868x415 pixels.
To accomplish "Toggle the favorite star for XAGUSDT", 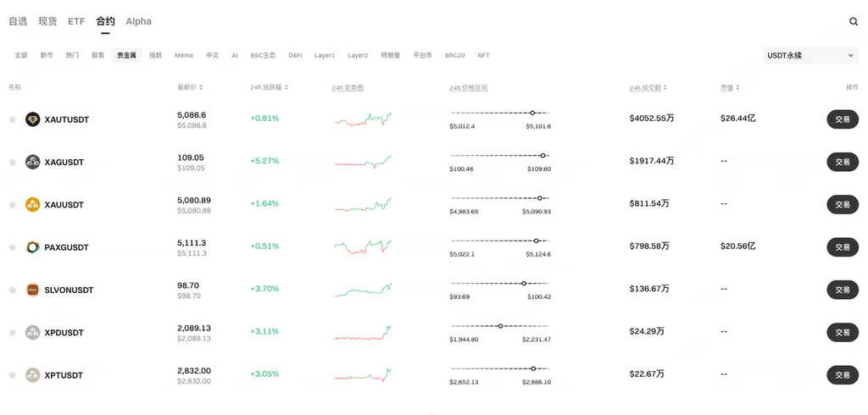I will coord(13,162).
